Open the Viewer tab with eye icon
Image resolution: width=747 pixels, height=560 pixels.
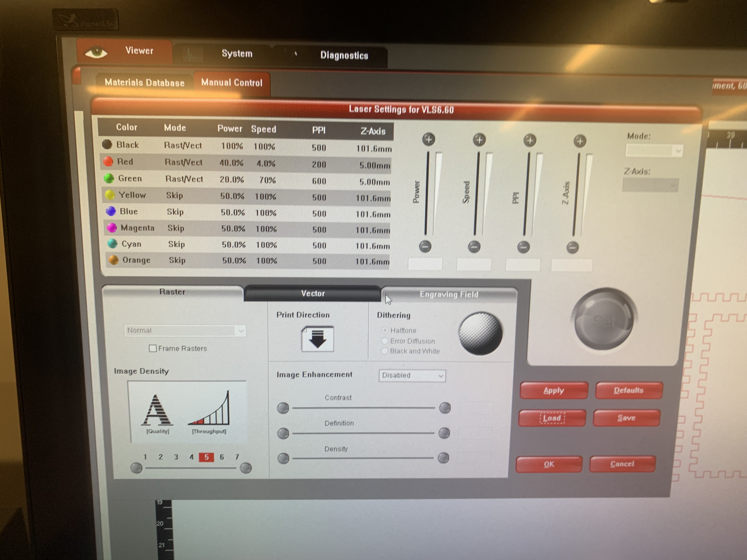click(x=125, y=52)
